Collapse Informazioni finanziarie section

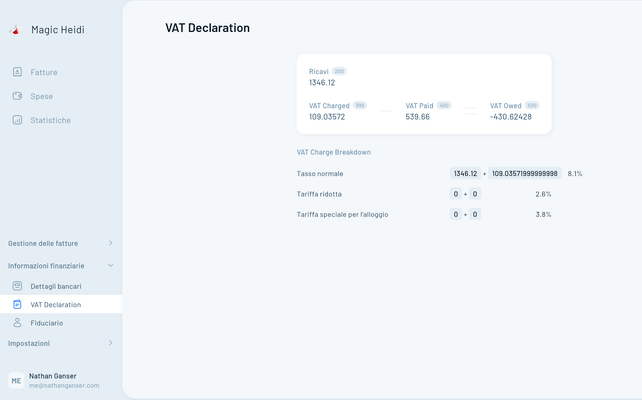point(110,266)
